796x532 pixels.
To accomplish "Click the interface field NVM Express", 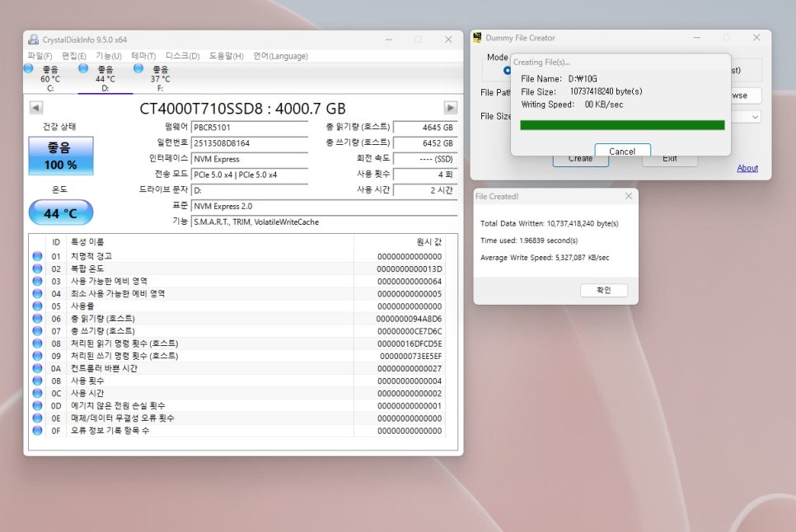I will click(249, 159).
